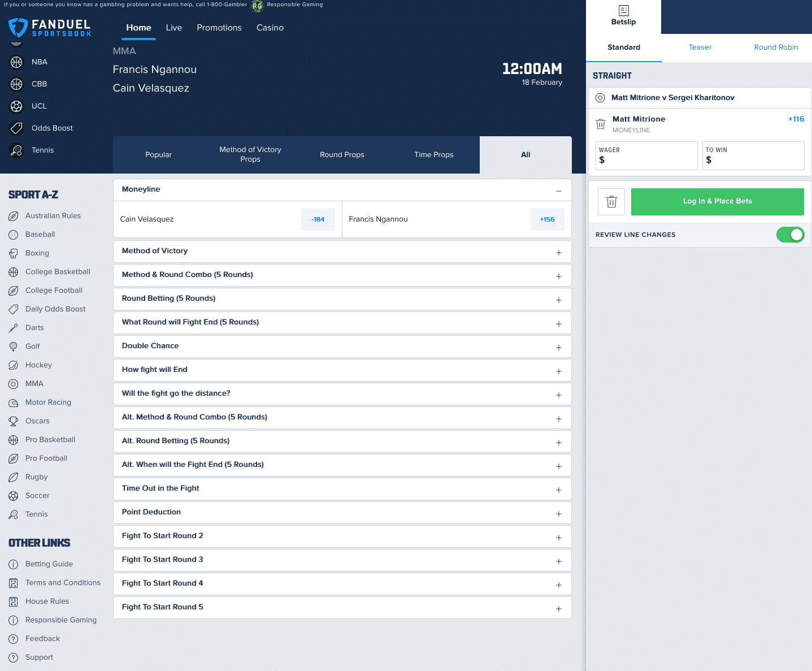Image resolution: width=812 pixels, height=671 pixels.
Task: Click the Darts icon
Action: point(14,328)
